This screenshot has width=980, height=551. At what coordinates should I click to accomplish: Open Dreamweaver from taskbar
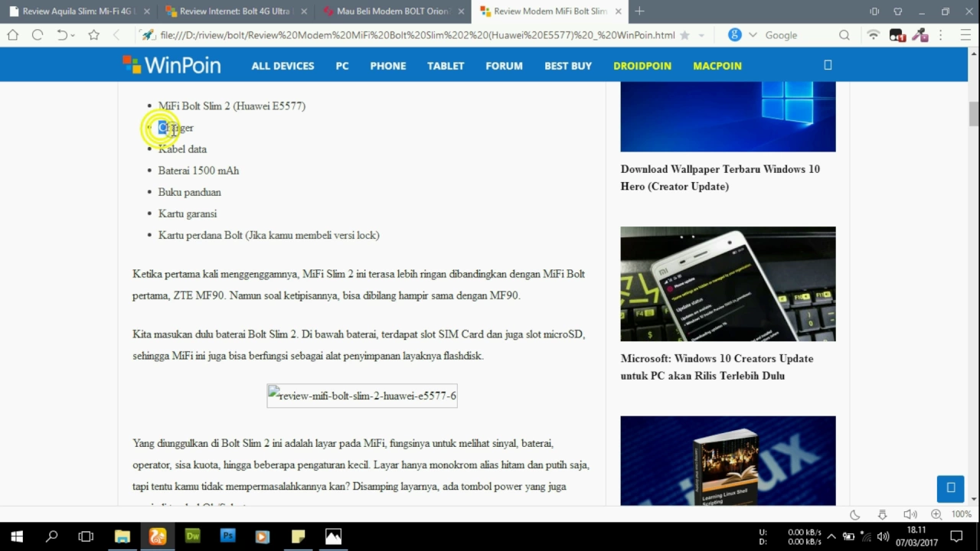[x=192, y=536]
